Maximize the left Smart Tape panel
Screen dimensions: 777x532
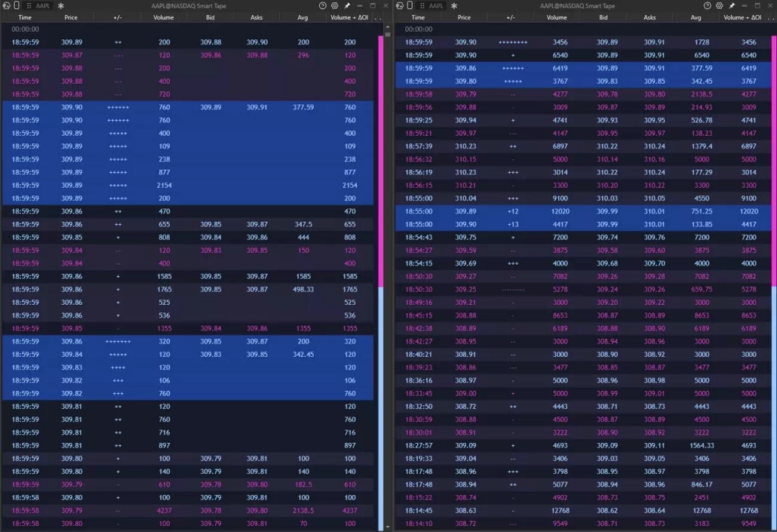click(373, 5)
